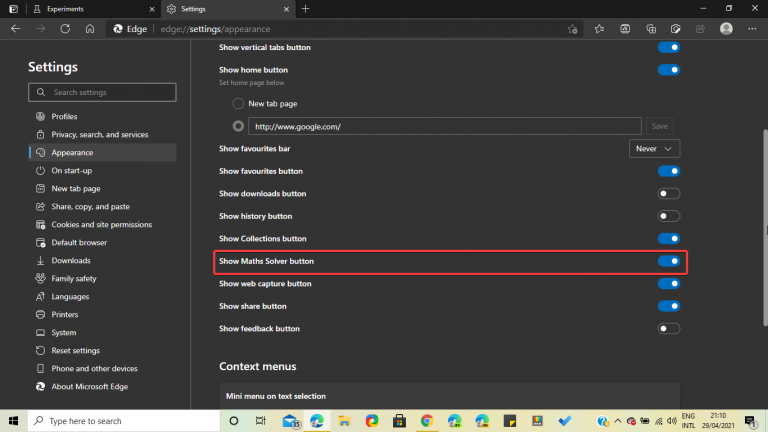Screen dimensions: 768x432
Task: Open the blue checkmark To Do app on the taskbar
Action: click(x=565, y=421)
